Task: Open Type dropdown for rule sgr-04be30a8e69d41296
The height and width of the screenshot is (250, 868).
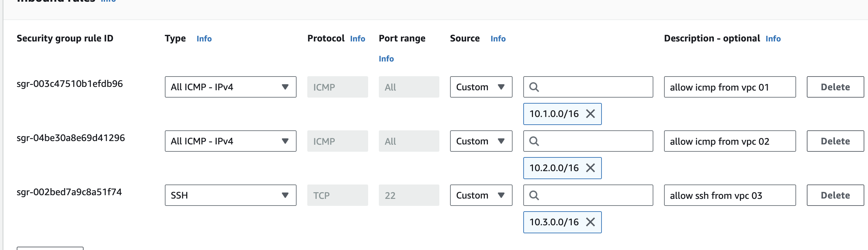Action: tap(230, 141)
